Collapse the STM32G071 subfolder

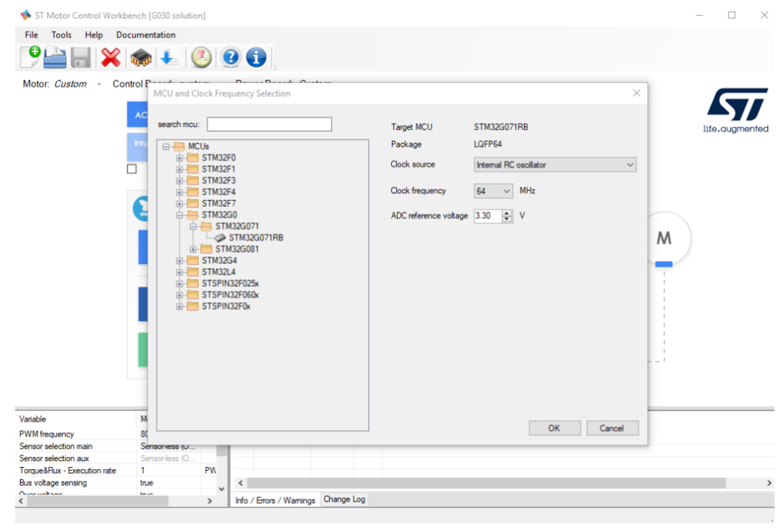(x=193, y=226)
